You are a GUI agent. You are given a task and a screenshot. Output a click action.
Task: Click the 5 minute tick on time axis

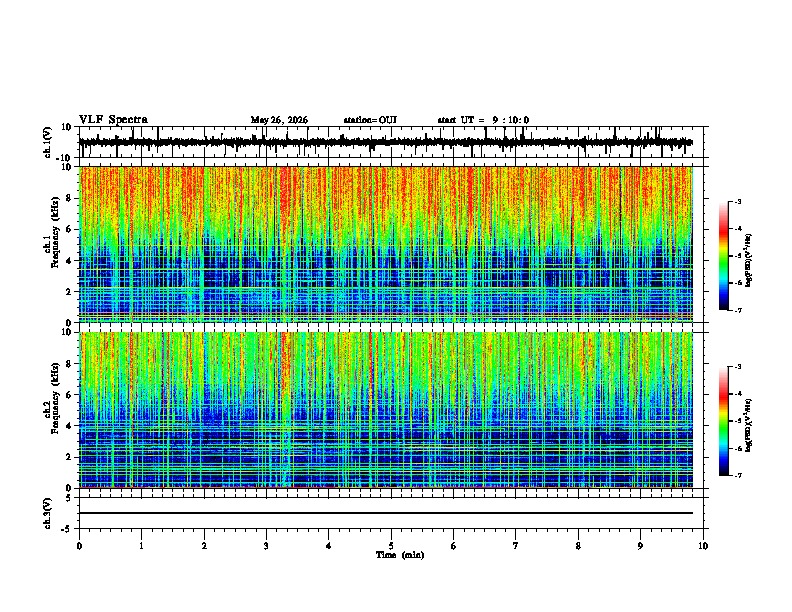click(x=391, y=546)
